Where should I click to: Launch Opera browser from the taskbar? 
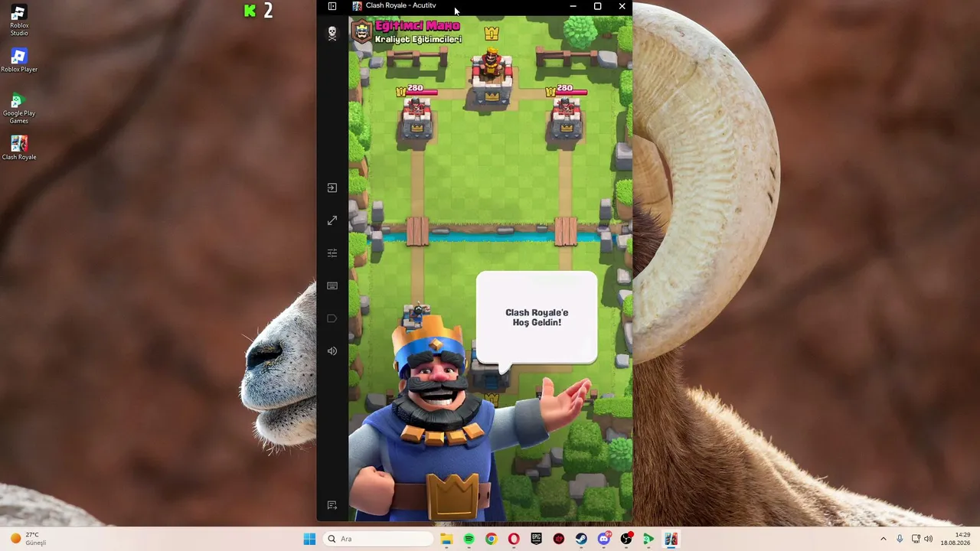pos(514,539)
